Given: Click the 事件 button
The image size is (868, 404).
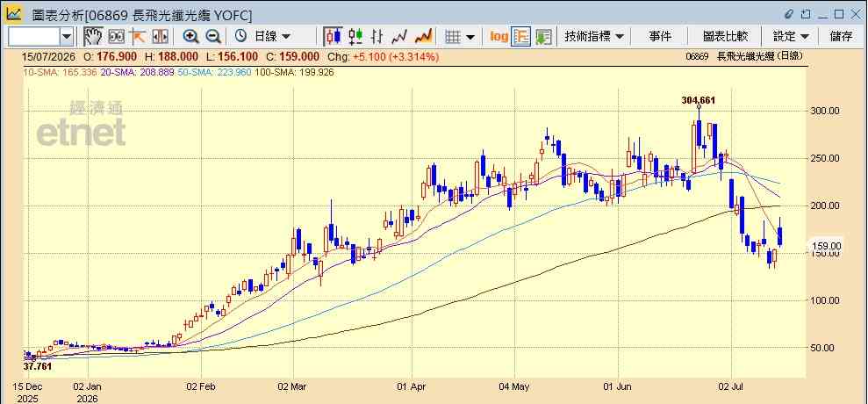Looking at the screenshot, I should click(660, 37).
